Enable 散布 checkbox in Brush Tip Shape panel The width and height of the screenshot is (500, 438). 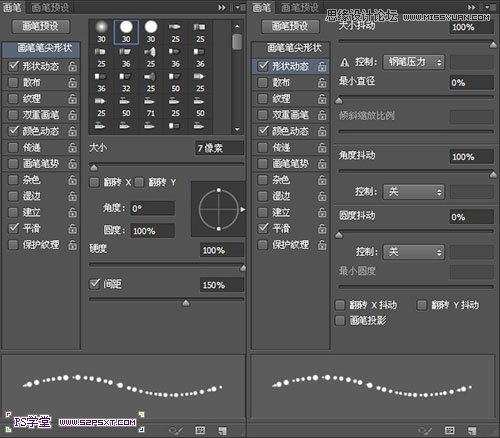(x=13, y=82)
